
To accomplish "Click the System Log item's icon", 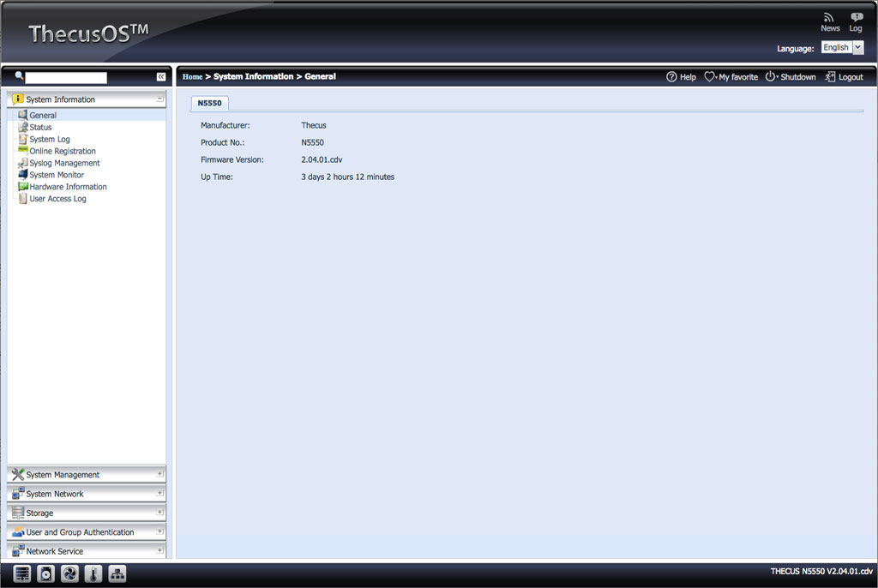I will coord(22,138).
